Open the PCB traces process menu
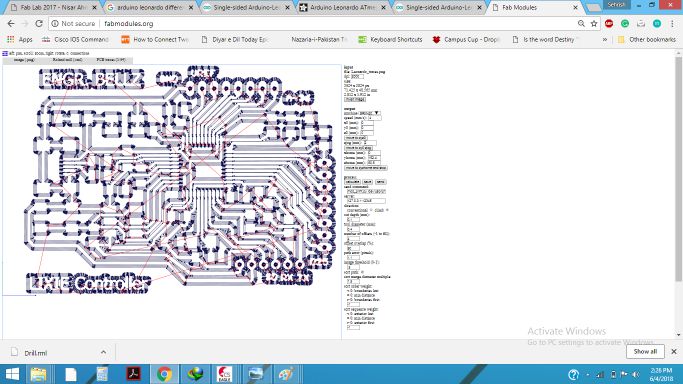The image size is (683, 384). click(111, 60)
